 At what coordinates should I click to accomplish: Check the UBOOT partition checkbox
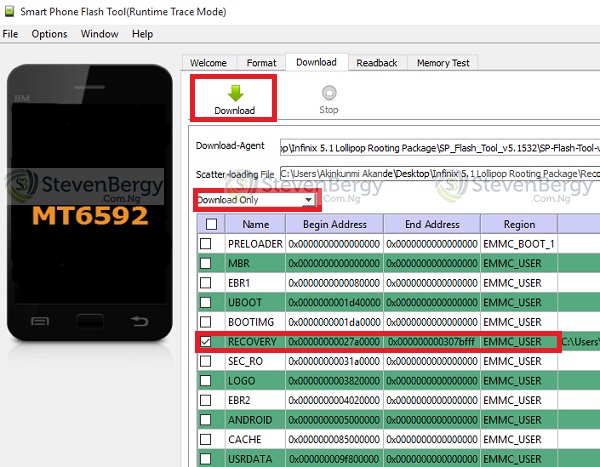tap(205, 302)
